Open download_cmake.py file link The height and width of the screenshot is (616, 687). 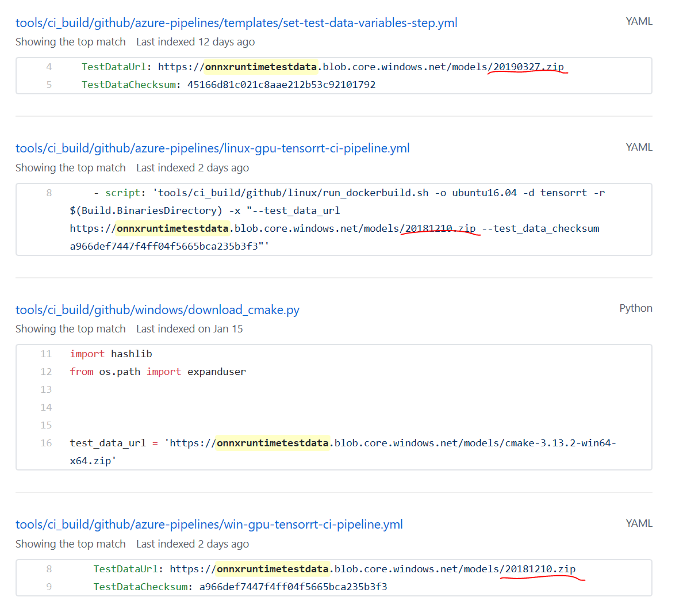click(x=158, y=309)
